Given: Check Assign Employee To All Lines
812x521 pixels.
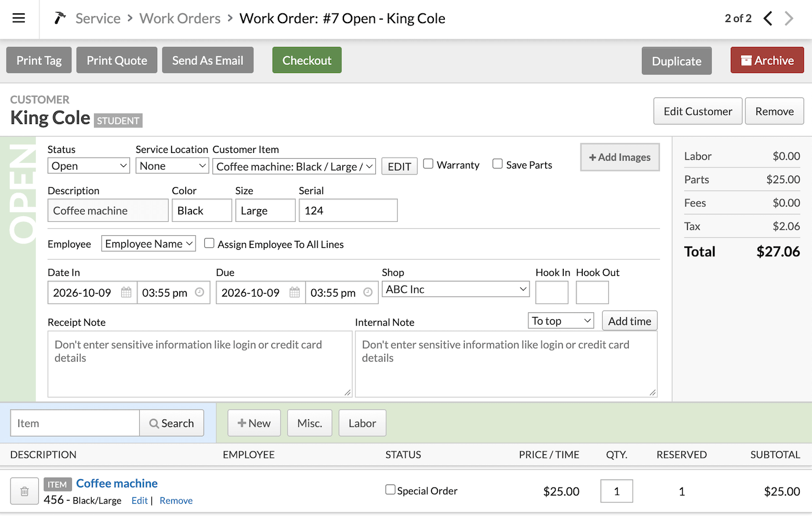Looking at the screenshot, I should pyautogui.click(x=209, y=243).
